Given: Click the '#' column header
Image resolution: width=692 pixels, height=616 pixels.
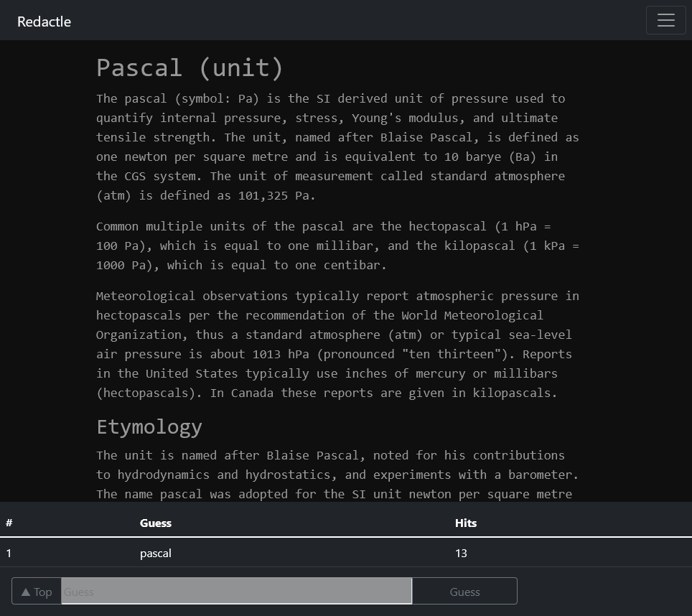Looking at the screenshot, I should click(9, 523).
